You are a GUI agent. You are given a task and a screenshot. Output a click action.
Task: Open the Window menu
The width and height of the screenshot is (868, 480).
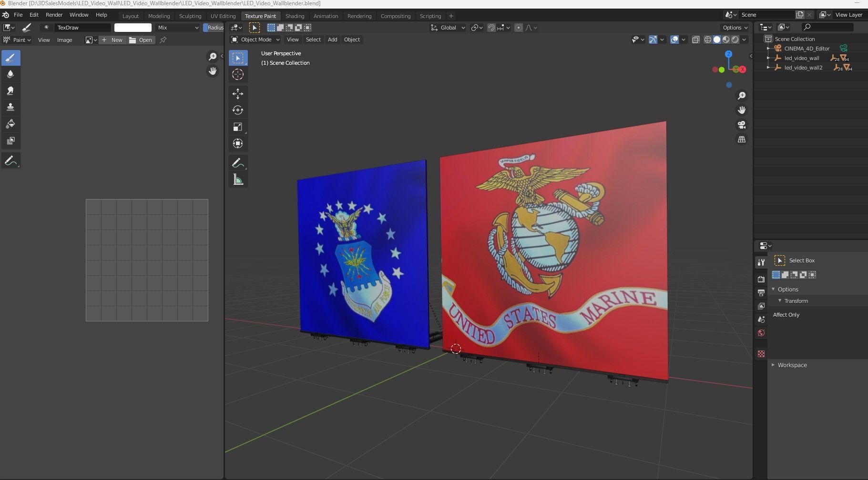point(79,15)
